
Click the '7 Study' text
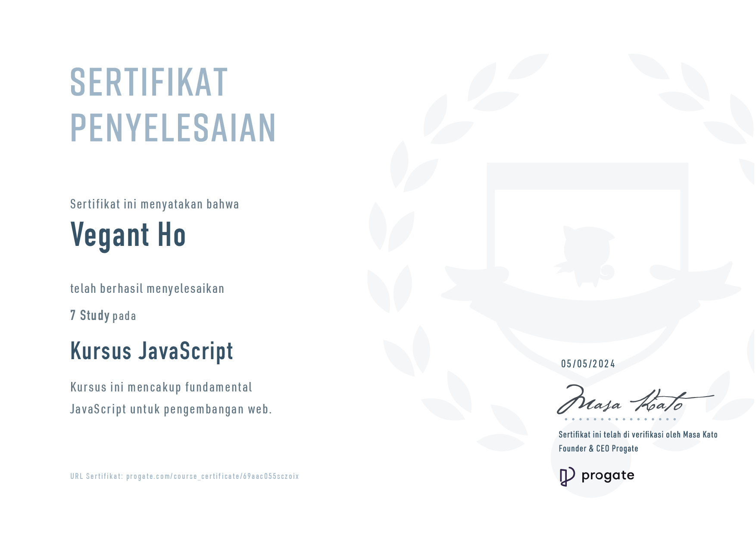pos(90,315)
